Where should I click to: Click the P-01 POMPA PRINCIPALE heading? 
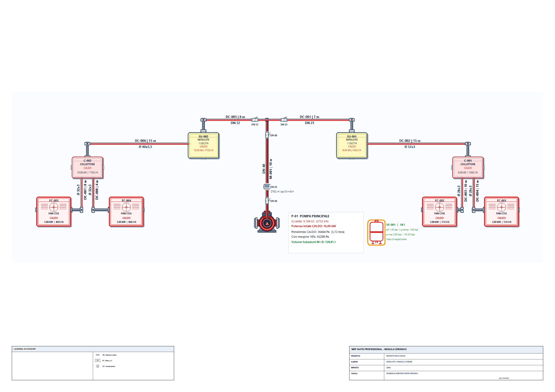pyautogui.click(x=310, y=216)
